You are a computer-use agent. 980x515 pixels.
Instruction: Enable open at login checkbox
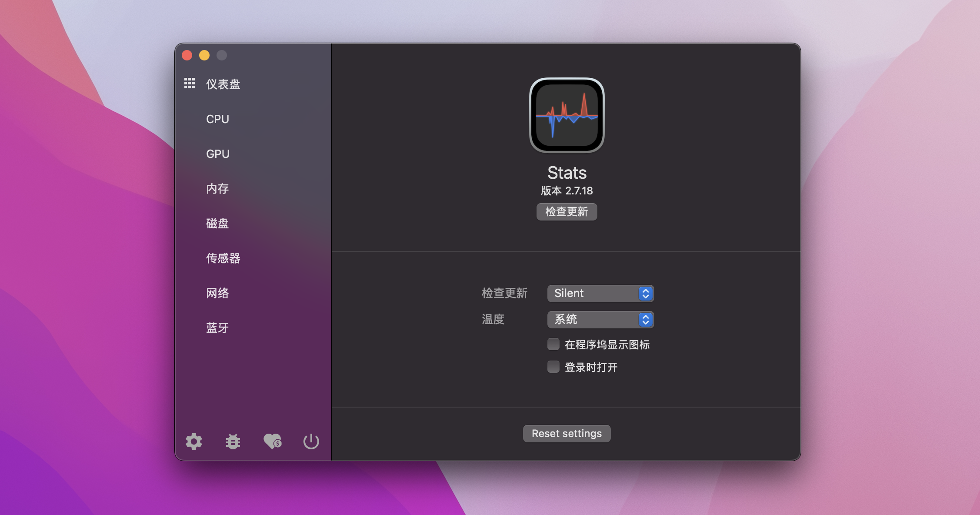[553, 367]
